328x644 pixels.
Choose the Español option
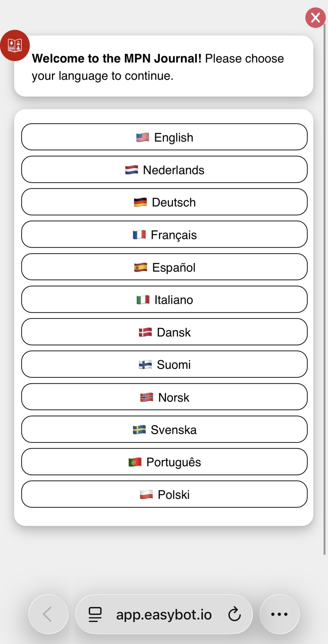pyautogui.click(x=164, y=267)
